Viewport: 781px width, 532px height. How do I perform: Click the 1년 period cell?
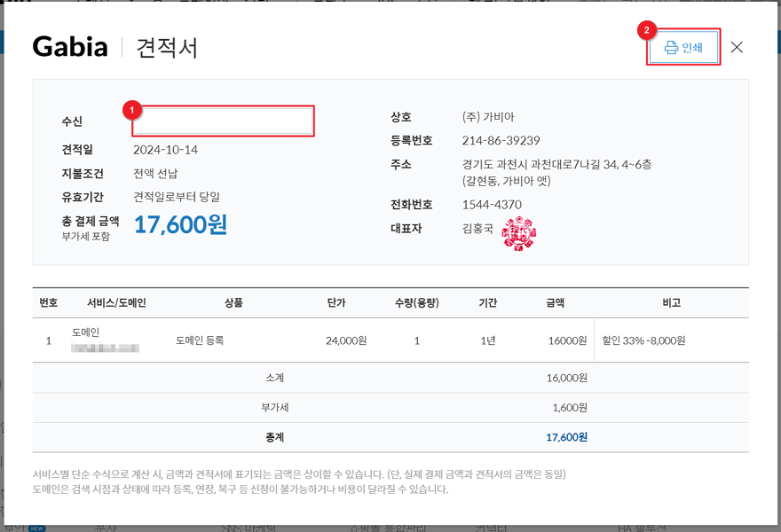(x=487, y=340)
